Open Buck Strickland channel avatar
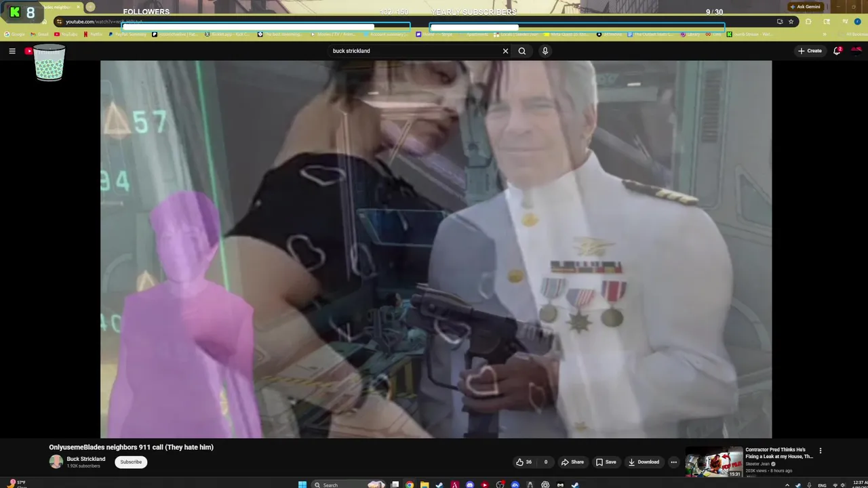The width and height of the screenshot is (868, 488). (x=56, y=462)
